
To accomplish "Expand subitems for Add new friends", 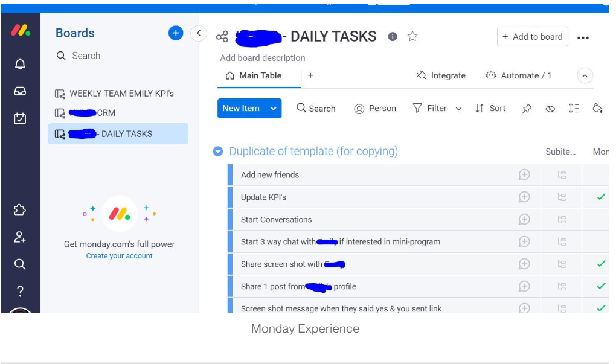I will pos(562,174).
